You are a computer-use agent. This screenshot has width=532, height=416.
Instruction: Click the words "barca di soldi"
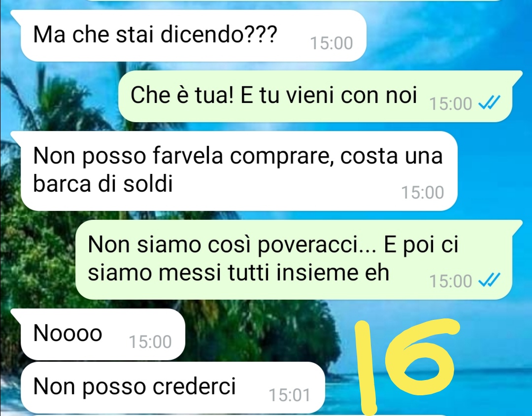point(103,184)
